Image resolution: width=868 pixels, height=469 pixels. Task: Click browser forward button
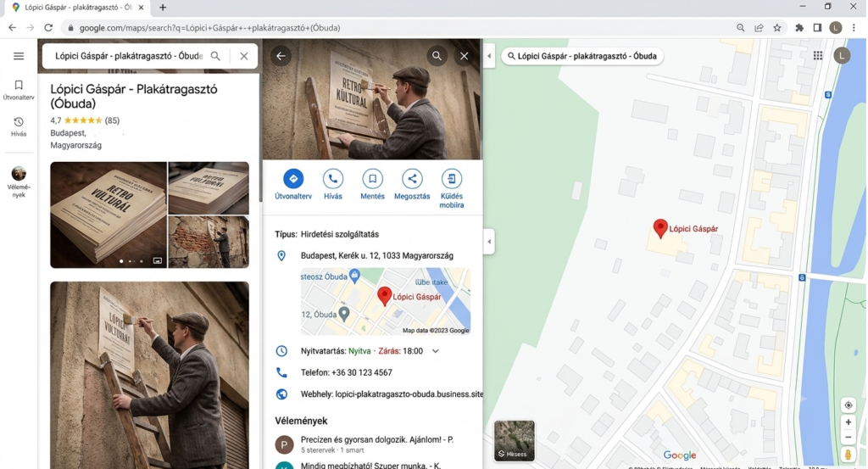[x=31, y=28]
